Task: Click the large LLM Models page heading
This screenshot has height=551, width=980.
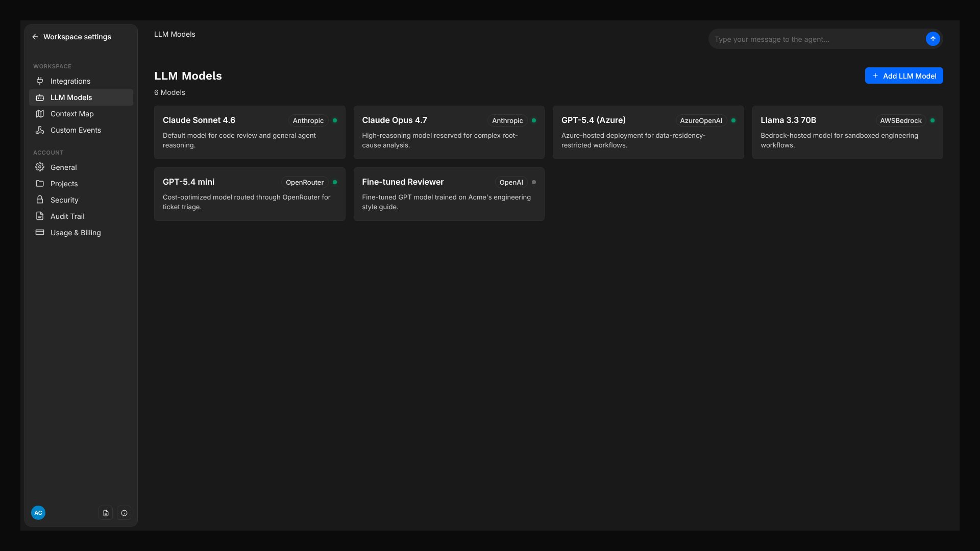Action: [188, 76]
